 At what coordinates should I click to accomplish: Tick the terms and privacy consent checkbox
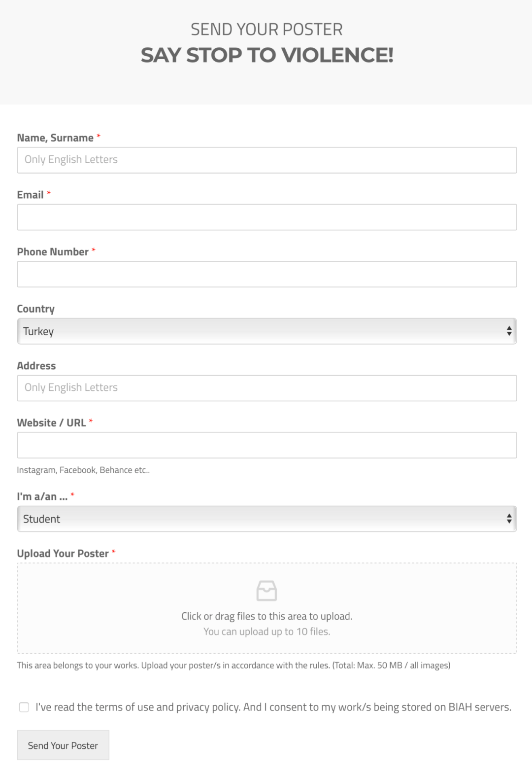(24, 707)
